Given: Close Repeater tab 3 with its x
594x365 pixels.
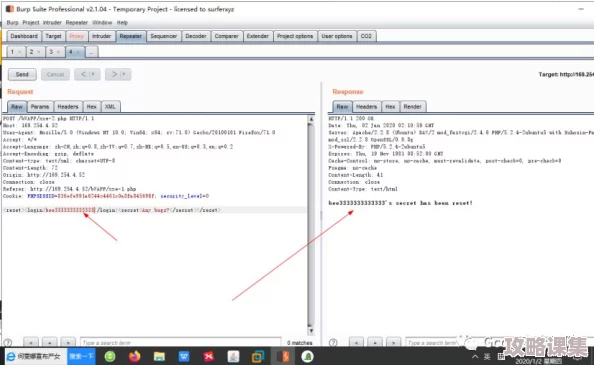Looking at the screenshot, I should pyautogui.click(x=58, y=52).
